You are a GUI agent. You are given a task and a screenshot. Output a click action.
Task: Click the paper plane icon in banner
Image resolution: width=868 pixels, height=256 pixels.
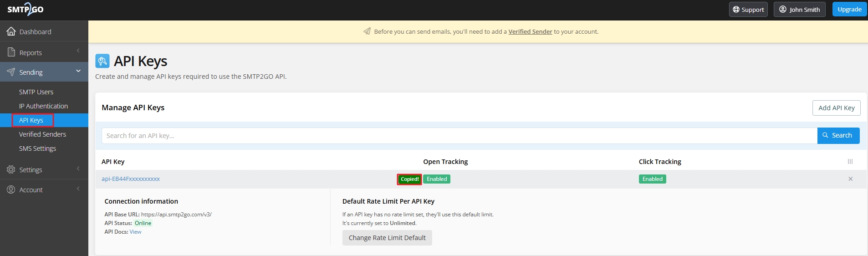click(367, 31)
